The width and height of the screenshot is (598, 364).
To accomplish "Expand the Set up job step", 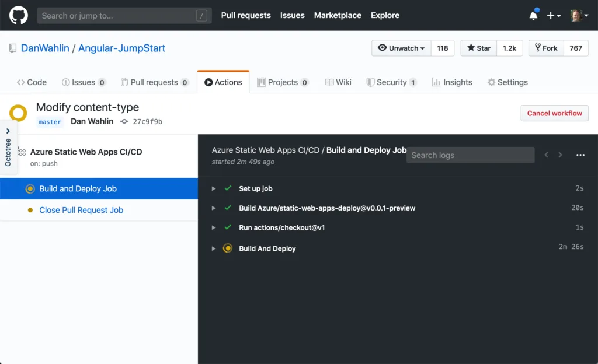I will point(214,188).
